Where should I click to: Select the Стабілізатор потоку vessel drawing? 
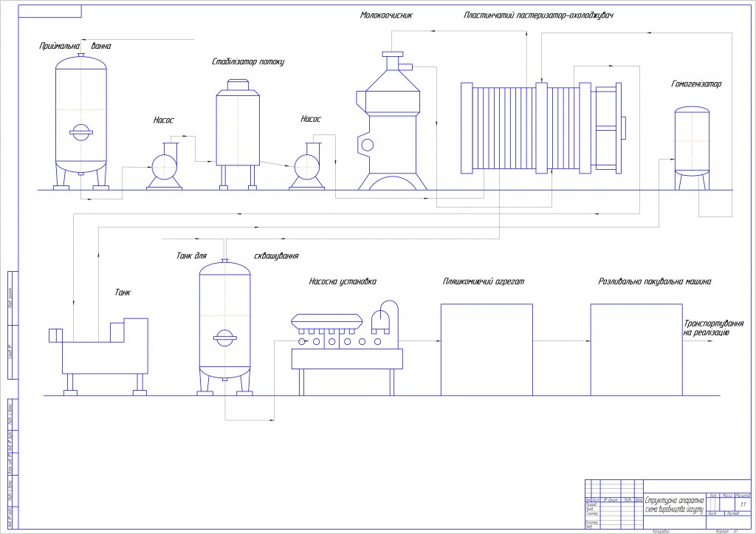[x=238, y=134]
